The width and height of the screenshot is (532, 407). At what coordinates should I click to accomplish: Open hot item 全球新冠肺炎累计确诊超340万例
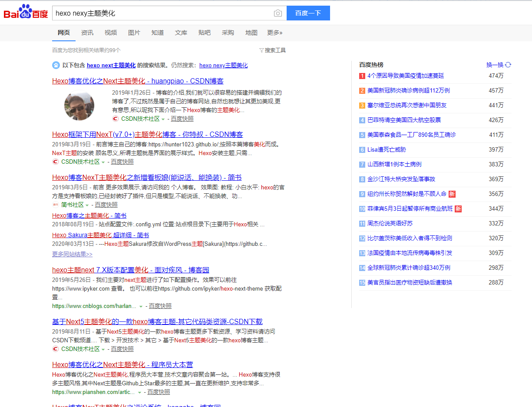pos(409,268)
